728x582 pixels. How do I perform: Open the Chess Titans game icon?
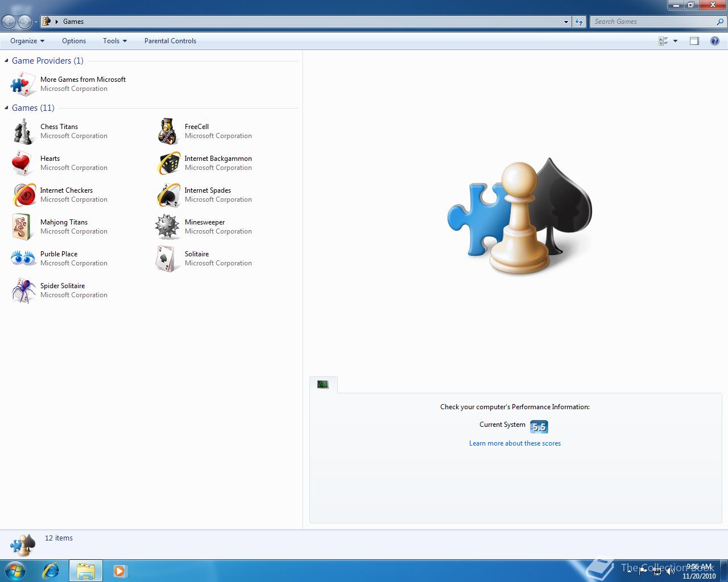pos(23,131)
